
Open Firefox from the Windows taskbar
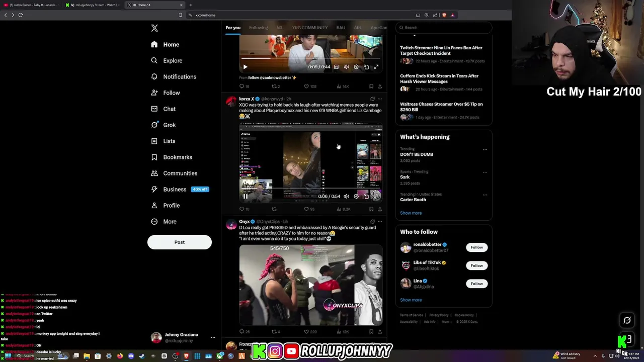[x=120, y=356]
